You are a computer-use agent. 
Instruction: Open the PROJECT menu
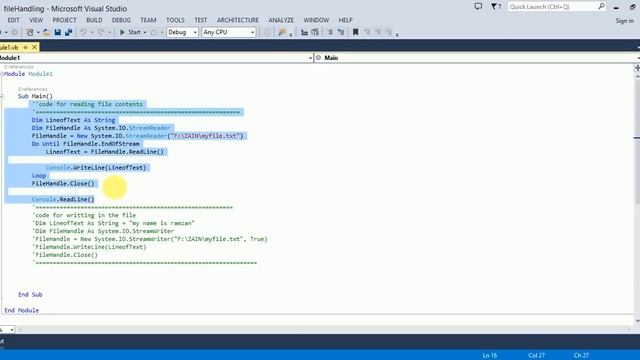pyautogui.click(x=64, y=20)
